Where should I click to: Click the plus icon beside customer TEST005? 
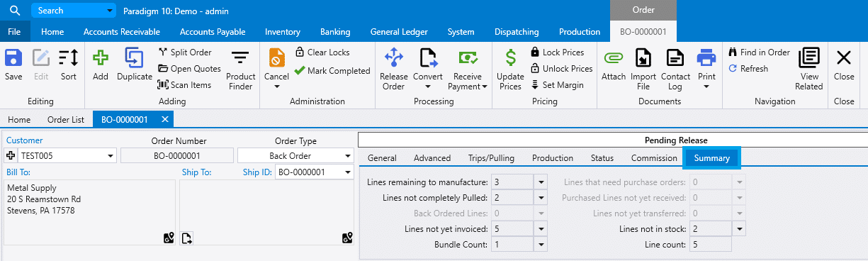pyautogui.click(x=11, y=156)
